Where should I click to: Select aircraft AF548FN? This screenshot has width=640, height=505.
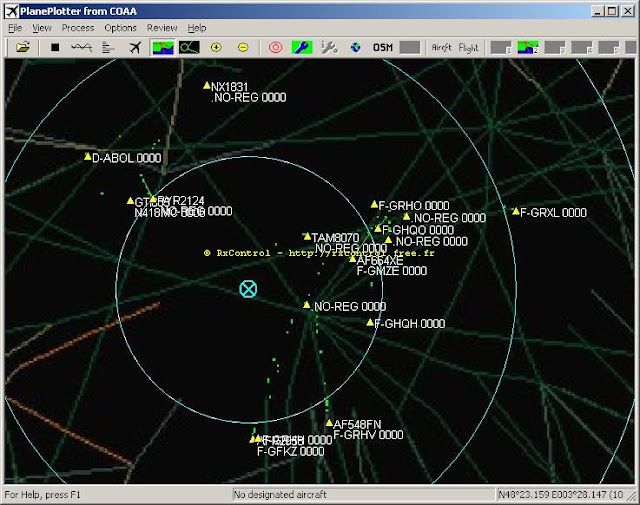(329, 423)
